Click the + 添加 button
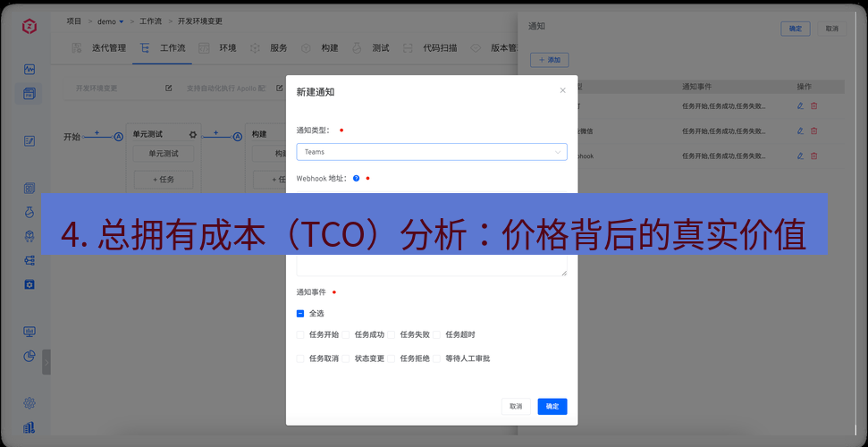 pyautogui.click(x=549, y=60)
